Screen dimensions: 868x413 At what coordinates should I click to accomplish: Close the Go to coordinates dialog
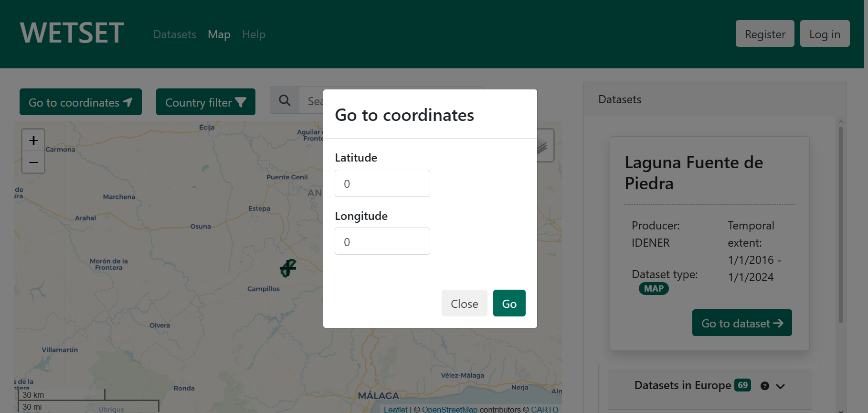tap(464, 304)
